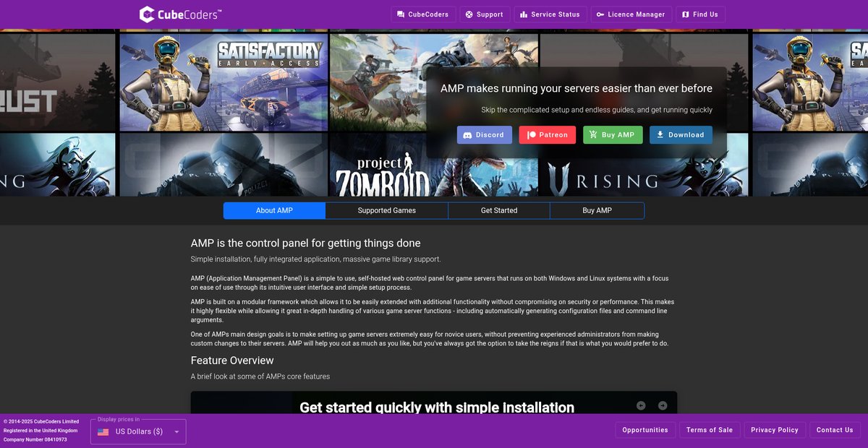Screen dimensions: 868x448
Task: Click the CubeCoders cube logo icon
Action: 147,14
